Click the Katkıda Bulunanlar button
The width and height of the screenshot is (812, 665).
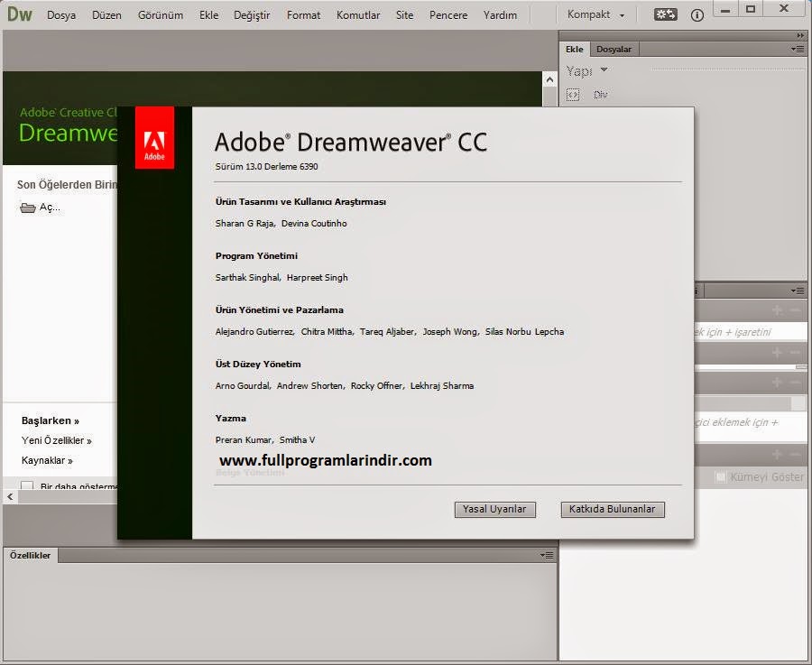pos(612,509)
